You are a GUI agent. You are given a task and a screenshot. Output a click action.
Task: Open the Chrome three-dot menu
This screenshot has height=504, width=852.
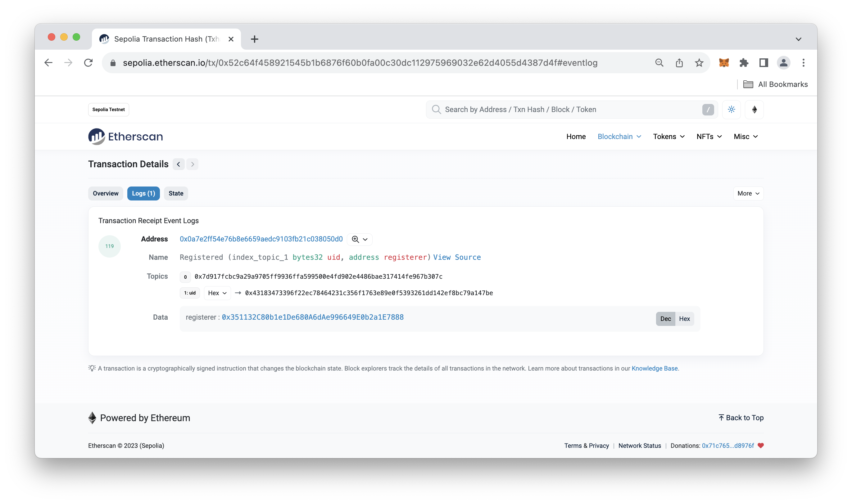pos(804,62)
